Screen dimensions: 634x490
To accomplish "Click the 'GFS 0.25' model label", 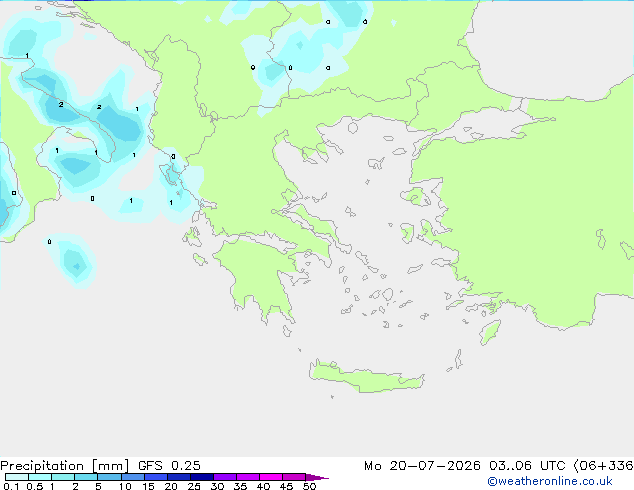I will (169, 466).
